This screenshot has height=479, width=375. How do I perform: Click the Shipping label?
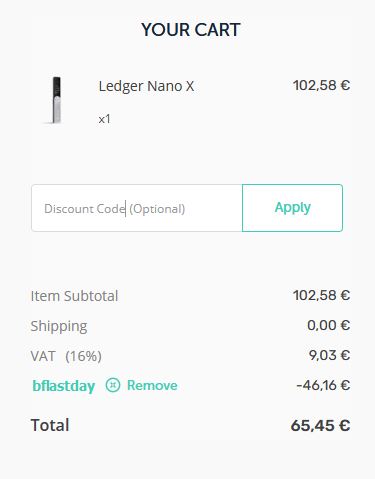coord(59,326)
